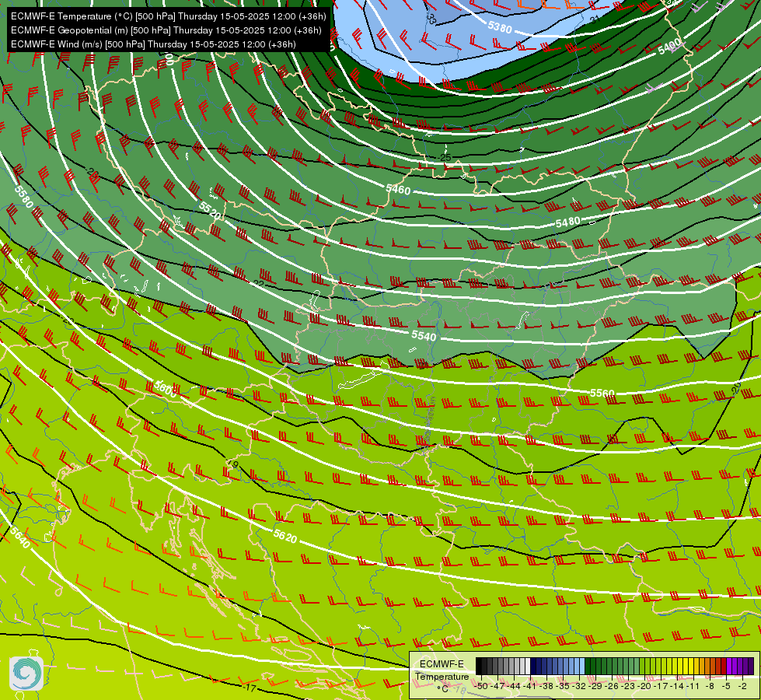Click the 5560 geopotential contour label

(x=602, y=393)
